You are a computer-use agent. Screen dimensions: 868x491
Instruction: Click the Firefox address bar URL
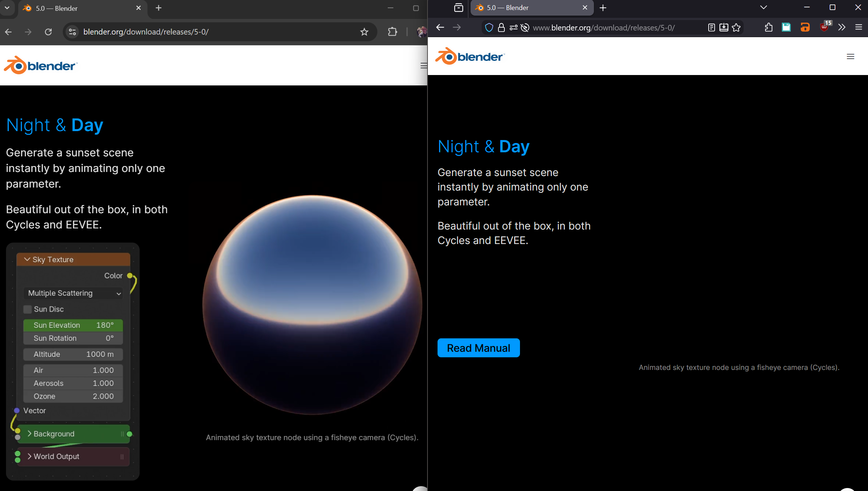click(604, 27)
